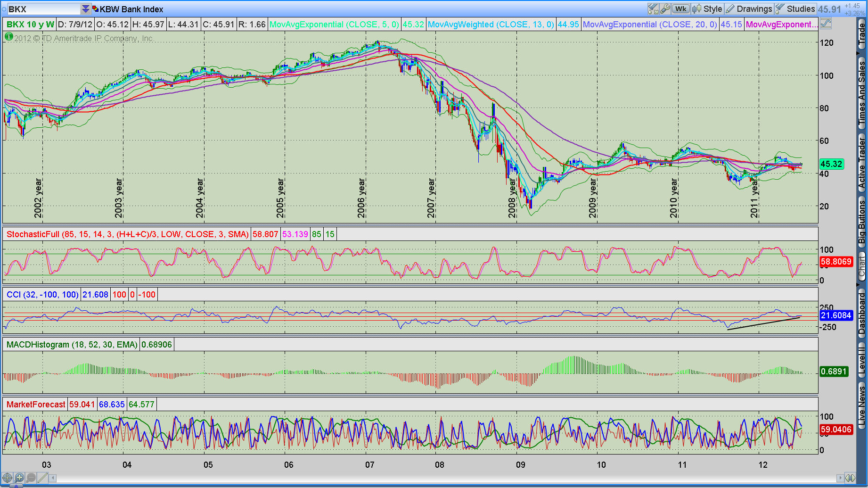868x488 pixels.
Task: Click the MACD value 0.68906 in the header
Action: tap(157, 345)
